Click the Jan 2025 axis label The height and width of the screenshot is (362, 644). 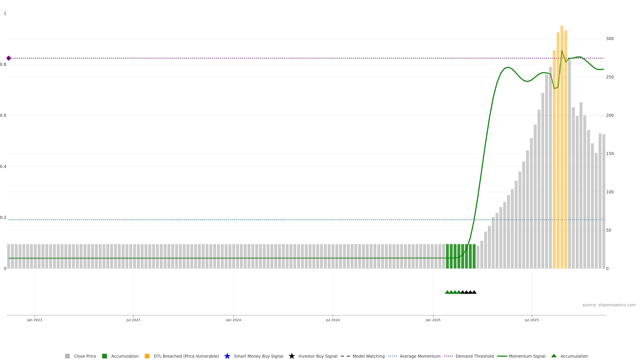tap(433, 320)
